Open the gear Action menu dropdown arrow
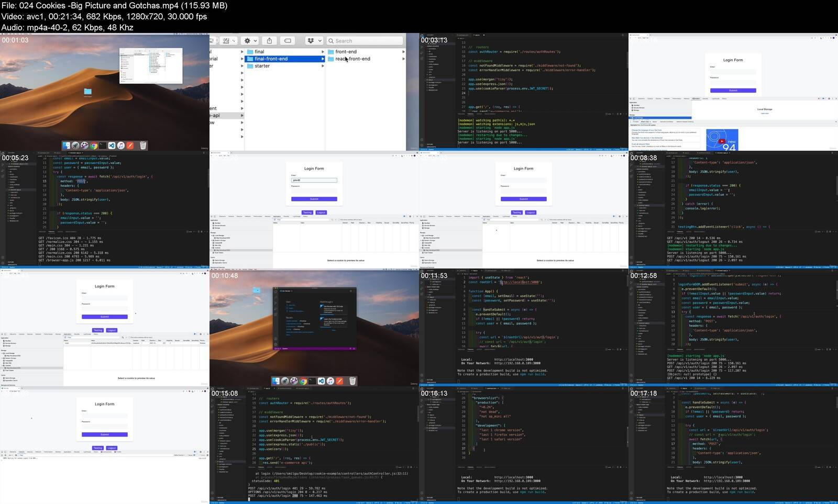 click(x=255, y=41)
